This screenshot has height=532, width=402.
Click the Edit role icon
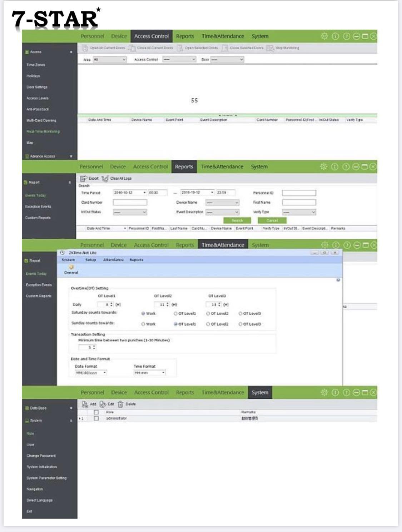pos(103,404)
